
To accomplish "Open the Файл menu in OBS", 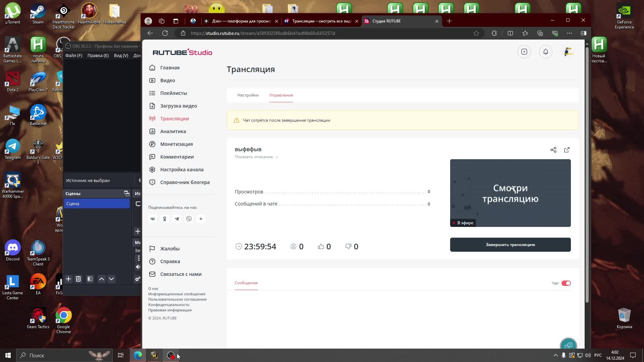I will coord(74,56).
